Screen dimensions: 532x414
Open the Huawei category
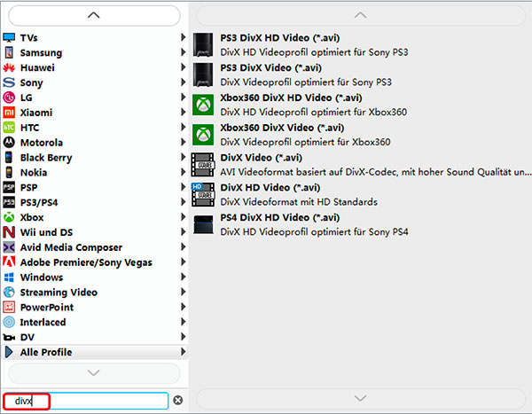[x=94, y=67]
